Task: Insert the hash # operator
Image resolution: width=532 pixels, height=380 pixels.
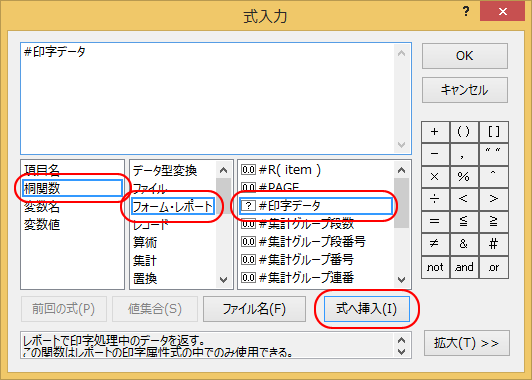Action: 493,244
